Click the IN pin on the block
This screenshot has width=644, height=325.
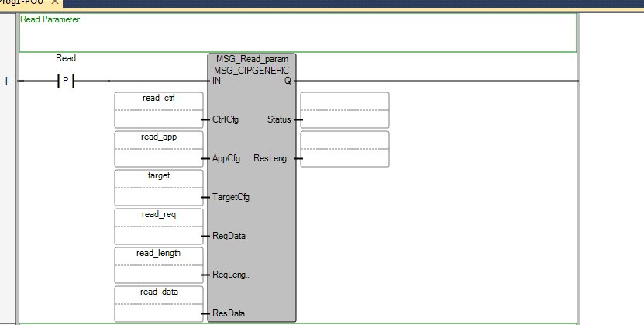coord(216,81)
